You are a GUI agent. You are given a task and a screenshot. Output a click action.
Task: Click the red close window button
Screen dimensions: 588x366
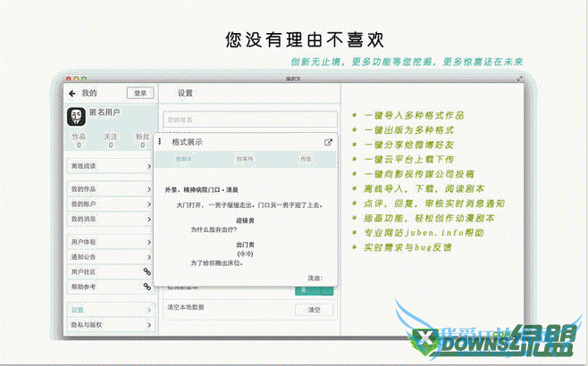click(69, 79)
